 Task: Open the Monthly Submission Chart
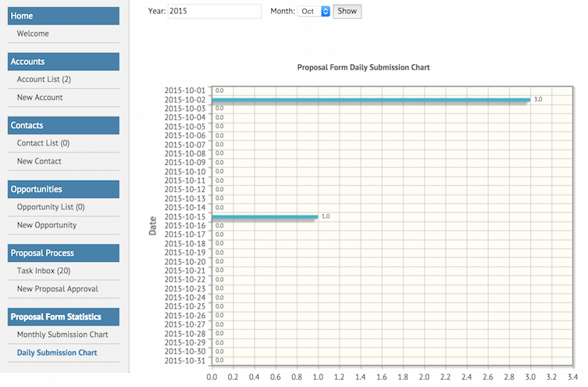point(62,335)
